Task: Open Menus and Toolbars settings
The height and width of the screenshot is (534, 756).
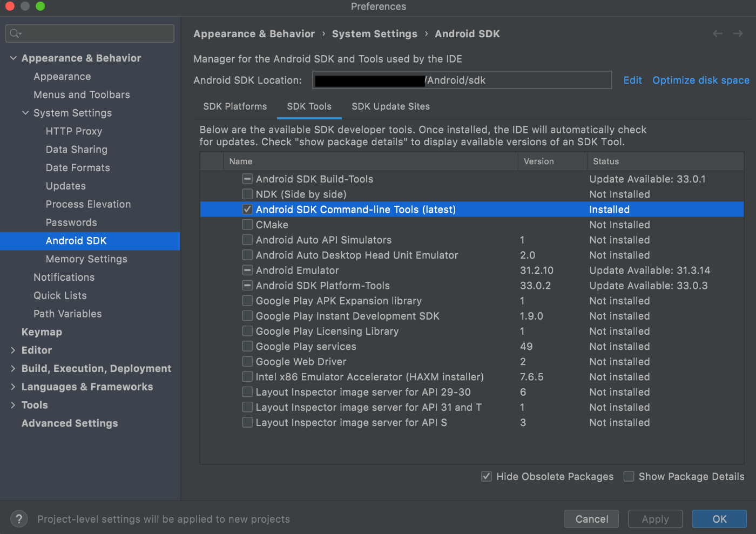Action: [x=82, y=94]
